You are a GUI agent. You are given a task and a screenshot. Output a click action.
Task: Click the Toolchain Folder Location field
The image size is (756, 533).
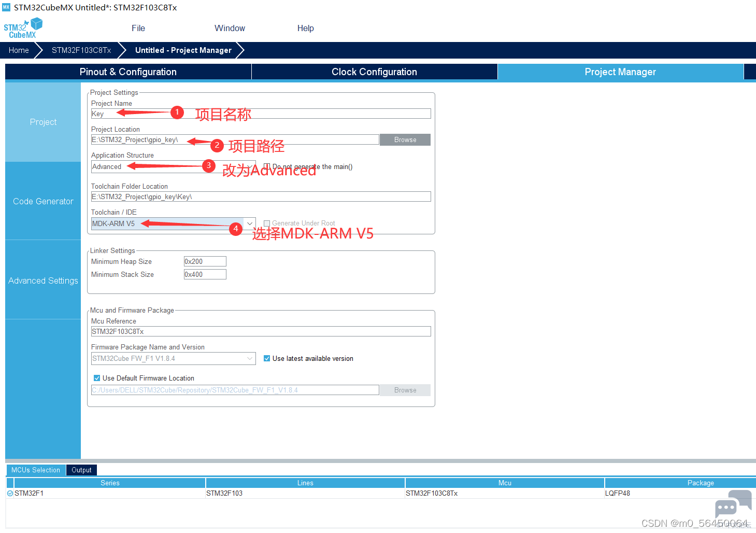click(x=261, y=197)
